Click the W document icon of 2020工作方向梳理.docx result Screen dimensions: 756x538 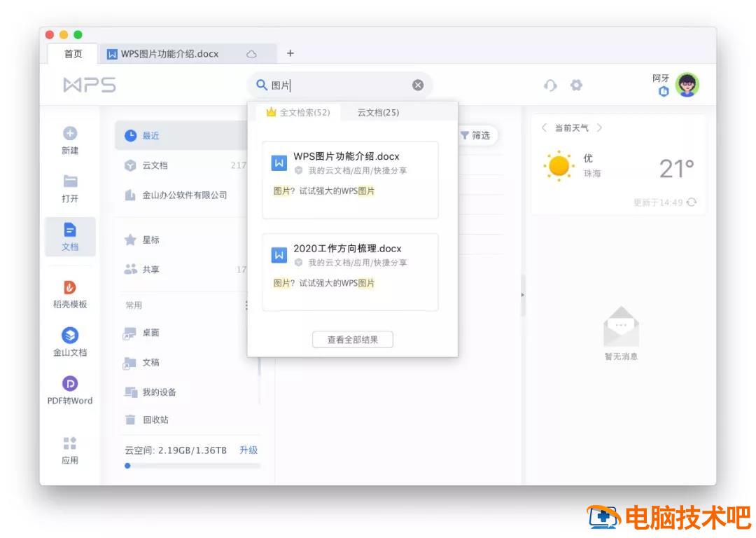pos(279,255)
